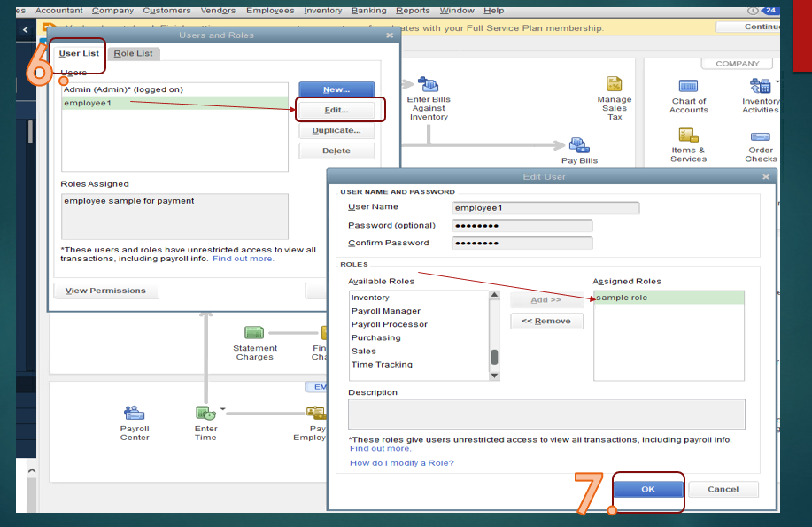
Task: Switch to the User List tab
Action: click(79, 53)
